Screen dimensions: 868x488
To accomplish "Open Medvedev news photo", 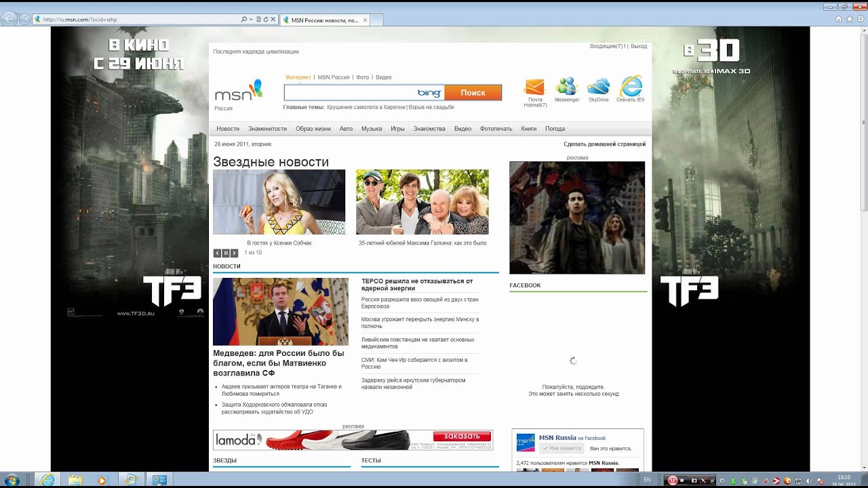I will pos(280,312).
